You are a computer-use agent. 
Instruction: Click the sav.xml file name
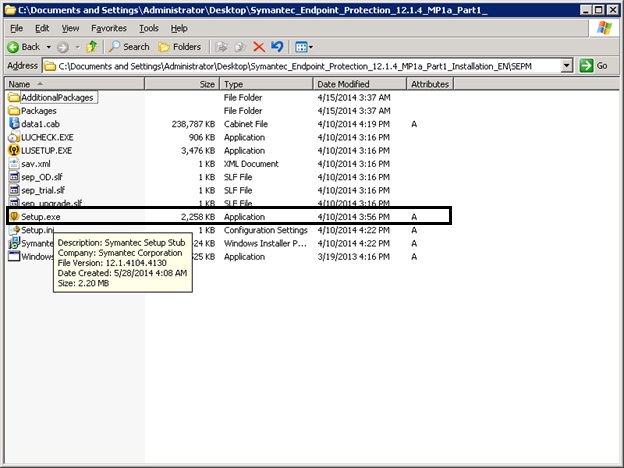[36, 164]
